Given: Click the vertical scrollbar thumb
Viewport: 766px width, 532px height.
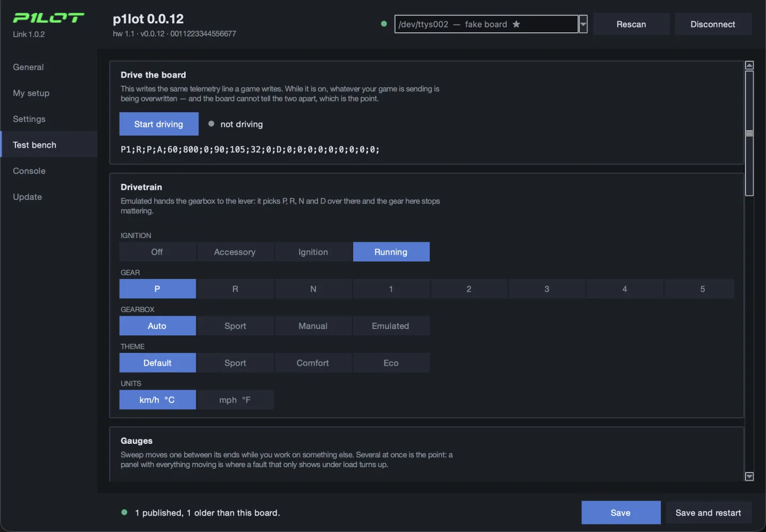Looking at the screenshot, I should pos(750,133).
